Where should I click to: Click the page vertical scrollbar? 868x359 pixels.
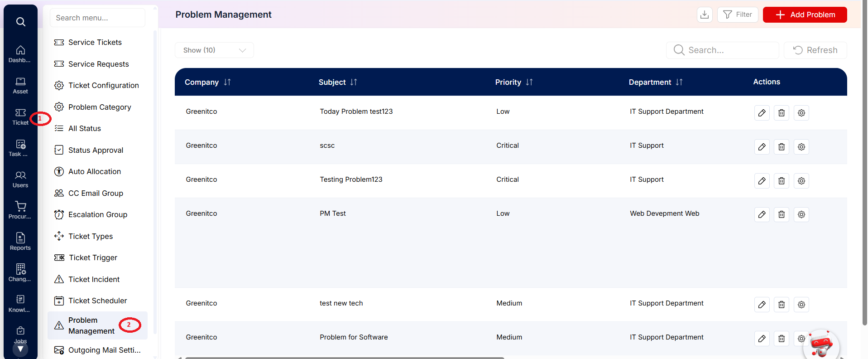[x=864, y=163]
